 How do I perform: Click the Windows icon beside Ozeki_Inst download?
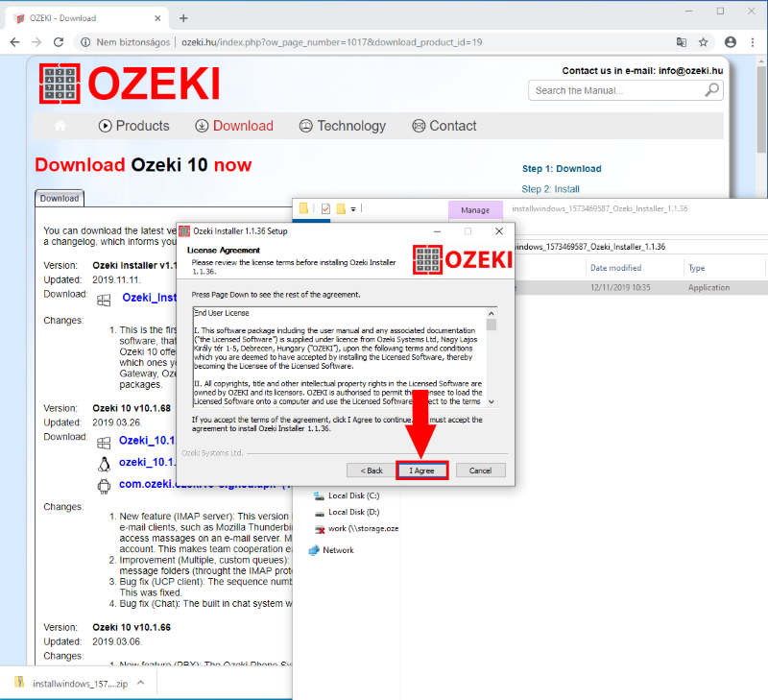[104, 300]
